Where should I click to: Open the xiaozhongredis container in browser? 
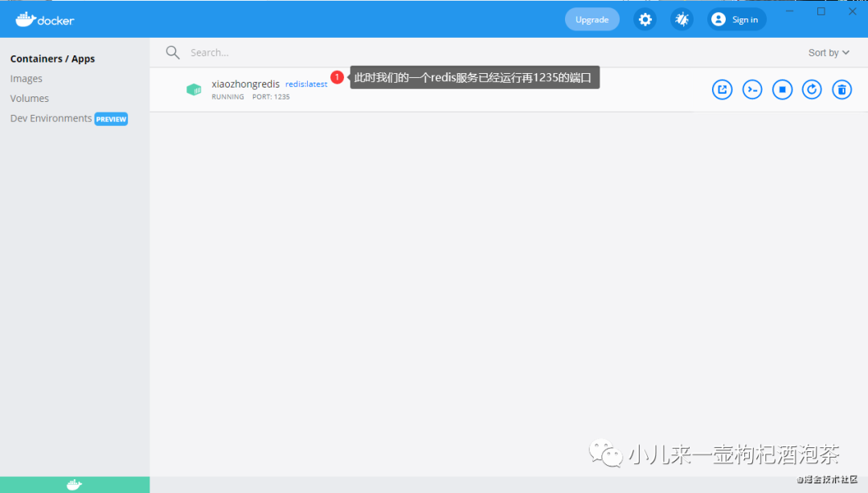722,90
